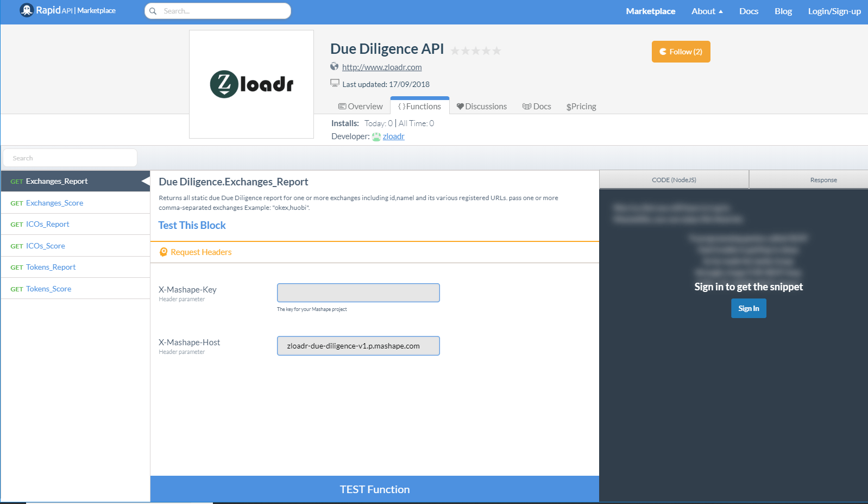The width and height of the screenshot is (868, 504).
Task: Click the star rating next to Due Diligence API
Action: click(476, 51)
